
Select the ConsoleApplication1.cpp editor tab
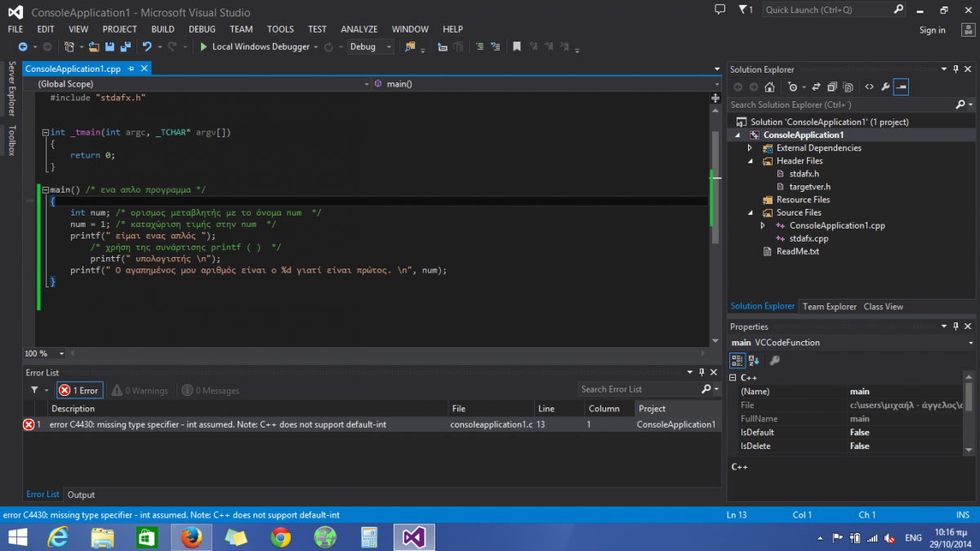tap(72, 69)
